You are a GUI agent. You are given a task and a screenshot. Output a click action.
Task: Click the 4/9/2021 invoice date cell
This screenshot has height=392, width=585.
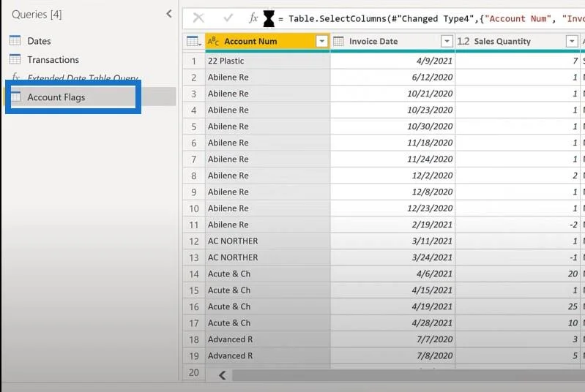pos(392,61)
